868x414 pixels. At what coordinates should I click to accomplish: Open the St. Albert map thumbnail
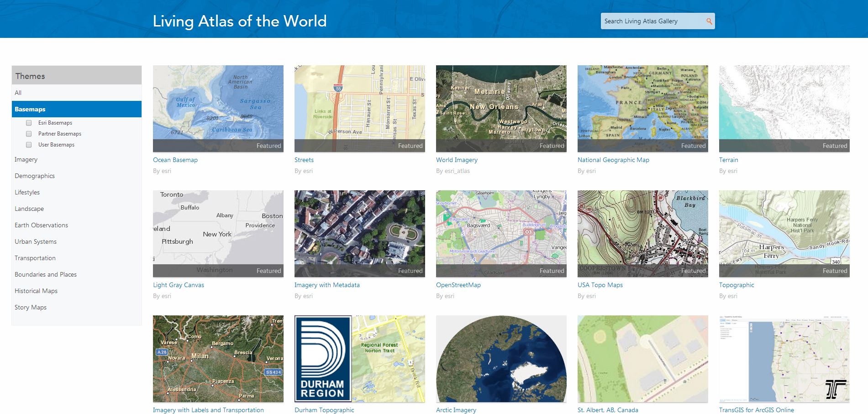coord(643,359)
